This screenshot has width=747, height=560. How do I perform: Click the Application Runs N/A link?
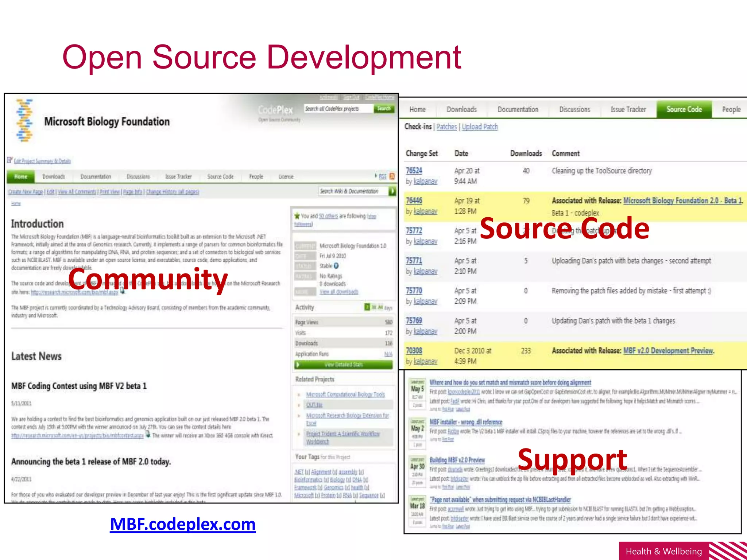point(388,354)
